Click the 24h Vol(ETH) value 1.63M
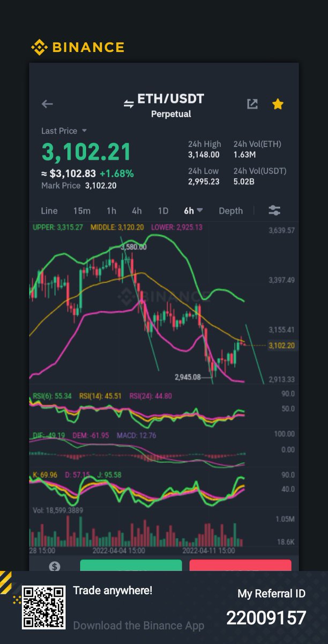This screenshot has width=328, height=644. click(x=244, y=155)
